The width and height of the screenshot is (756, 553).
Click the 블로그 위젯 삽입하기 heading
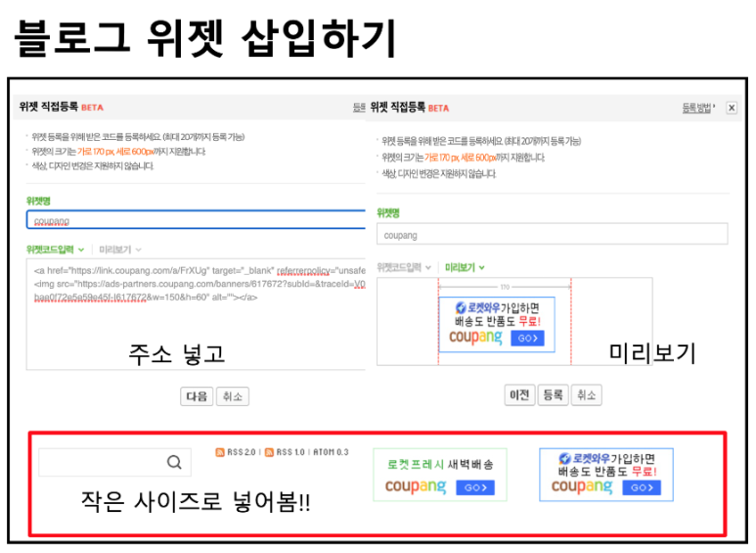pyautogui.click(x=206, y=38)
